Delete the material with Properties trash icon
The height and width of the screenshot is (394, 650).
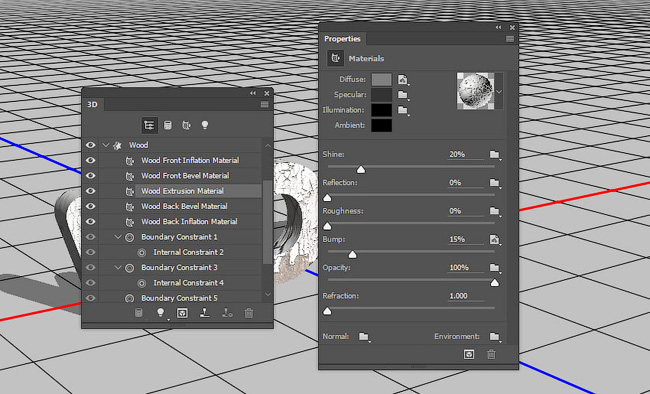[x=491, y=354]
